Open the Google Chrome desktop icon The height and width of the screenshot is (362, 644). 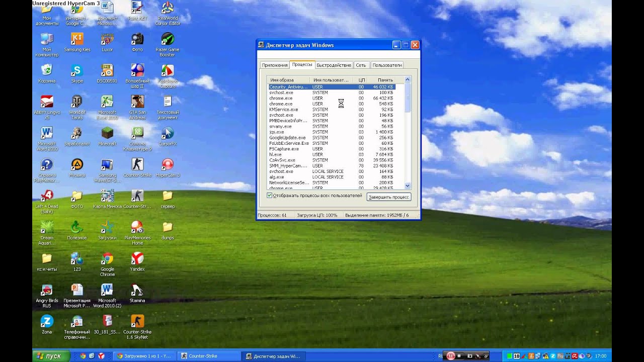click(x=107, y=264)
